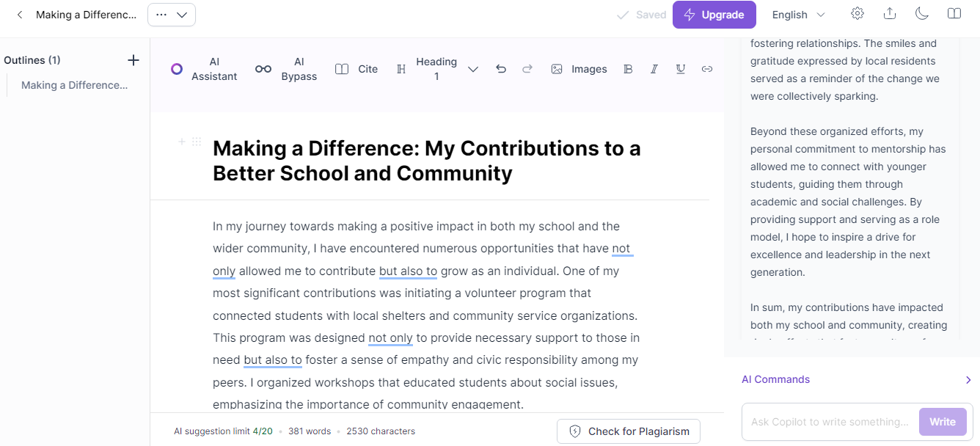Apply underline formatting icon
Image resolution: width=980 pixels, height=446 pixels.
click(681, 69)
